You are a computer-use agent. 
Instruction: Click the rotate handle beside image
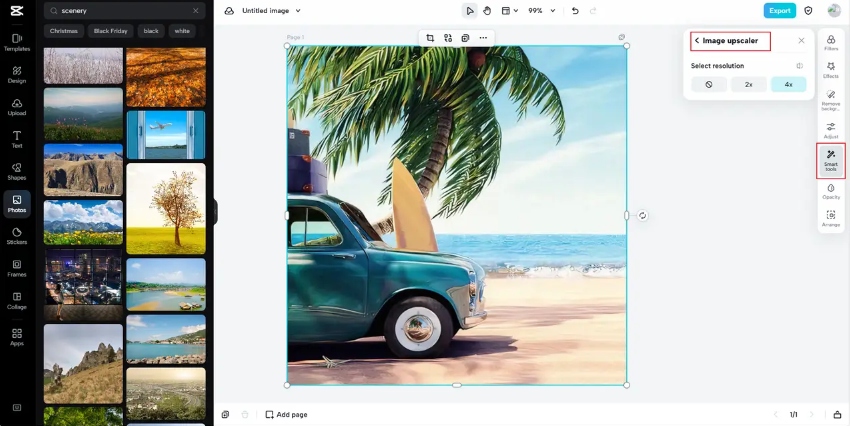click(642, 215)
